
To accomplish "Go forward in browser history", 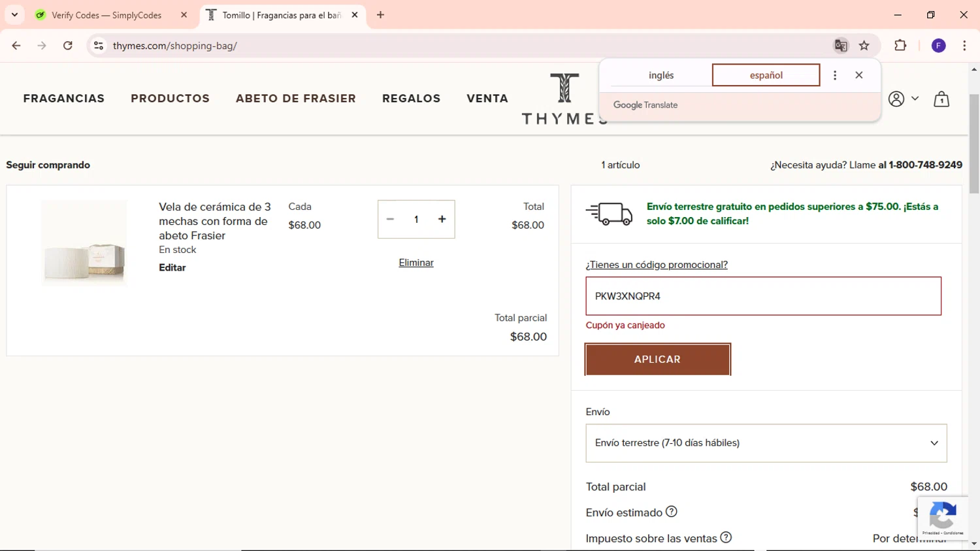I will coord(42,46).
